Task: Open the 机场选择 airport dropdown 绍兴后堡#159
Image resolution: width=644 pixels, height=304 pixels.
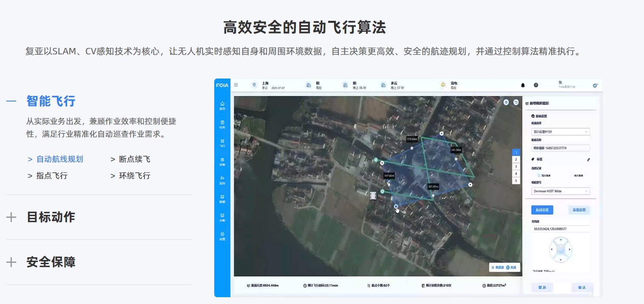Action: click(x=560, y=132)
